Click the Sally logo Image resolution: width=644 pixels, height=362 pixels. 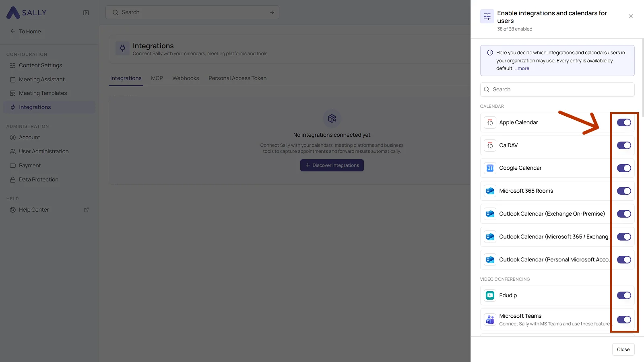(27, 12)
